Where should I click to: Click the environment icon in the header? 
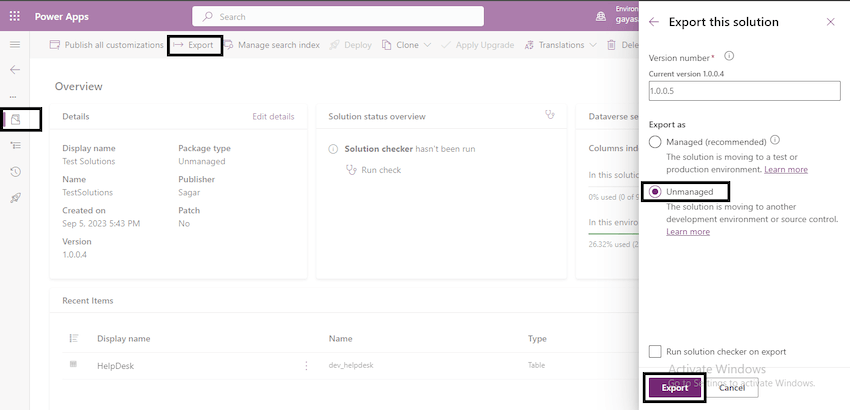pos(601,17)
